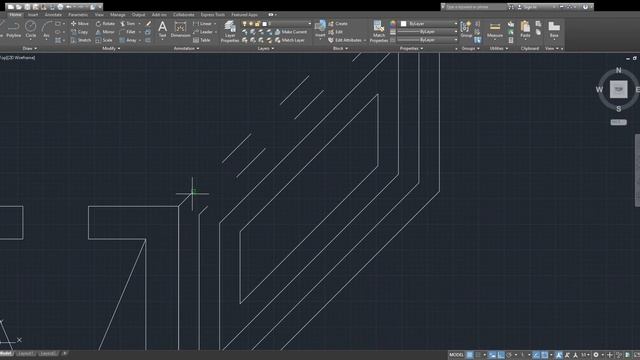Expand the Block panel
This screenshot has height=360, width=640.
[x=340, y=49]
